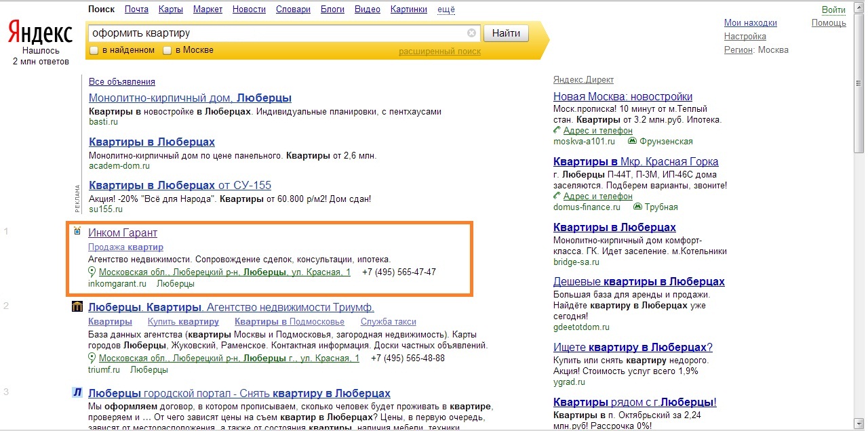The width and height of the screenshot is (868, 431).
Task: Click phone number +7 (495) 565-48-88
Action: point(408,358)
